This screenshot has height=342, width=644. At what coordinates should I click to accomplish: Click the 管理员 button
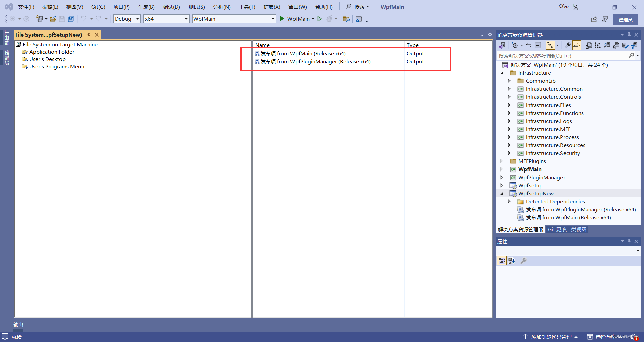(x=626, y=20)
